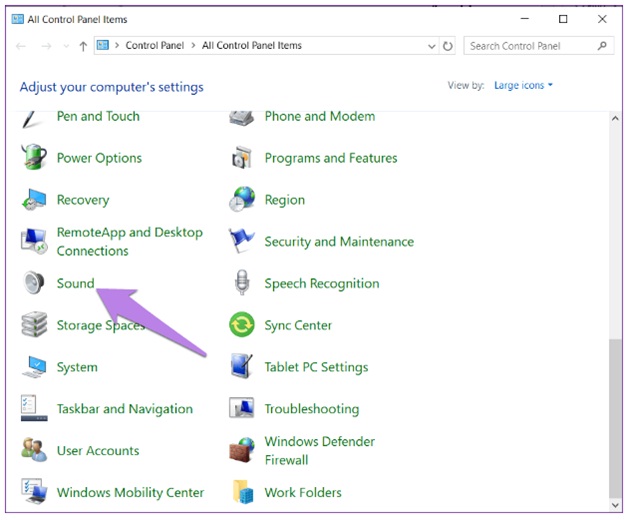Open the Taskbar and Navigation link
Screen dimensions: 628x520
pos(125,409)
